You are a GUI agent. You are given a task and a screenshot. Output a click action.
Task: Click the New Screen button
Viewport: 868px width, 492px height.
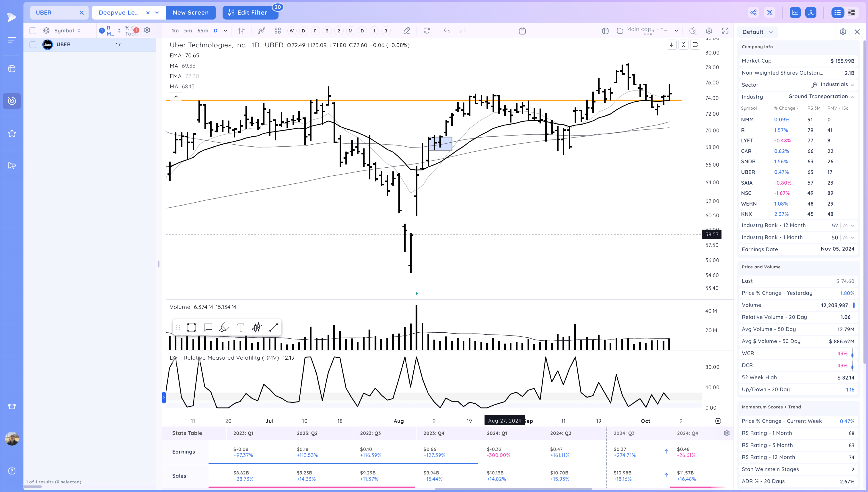click(x=190, y=13)
